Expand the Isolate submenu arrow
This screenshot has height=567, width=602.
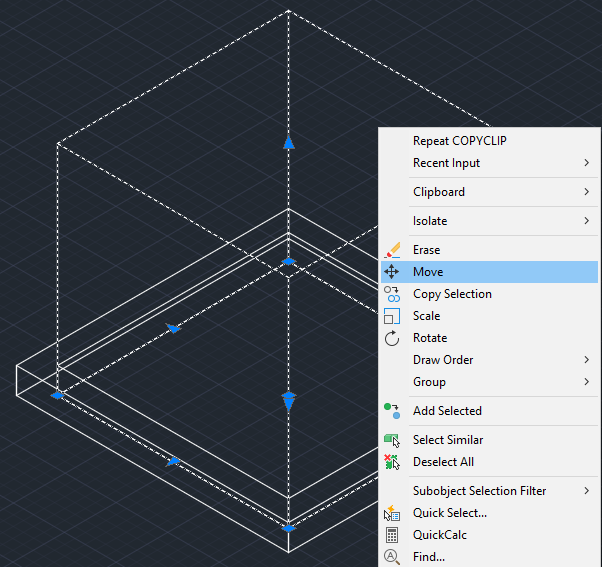tap(586, 221)
